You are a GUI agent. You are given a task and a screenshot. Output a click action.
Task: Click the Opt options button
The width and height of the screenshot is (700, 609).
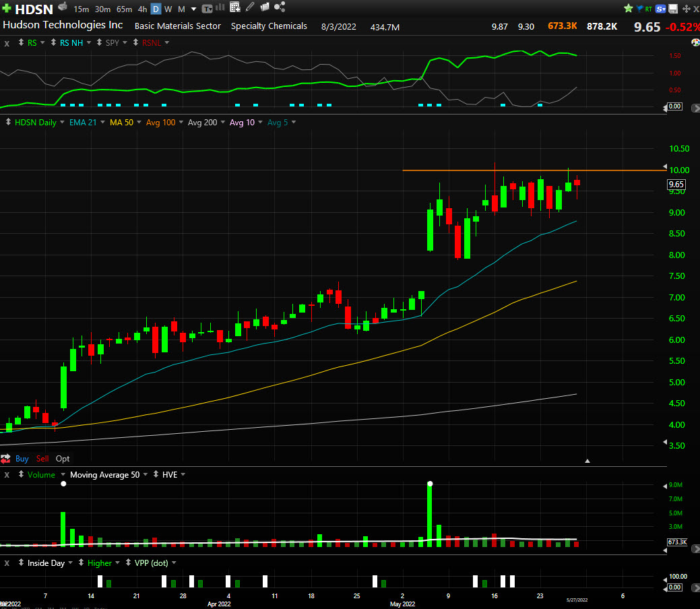click(63, 459)
